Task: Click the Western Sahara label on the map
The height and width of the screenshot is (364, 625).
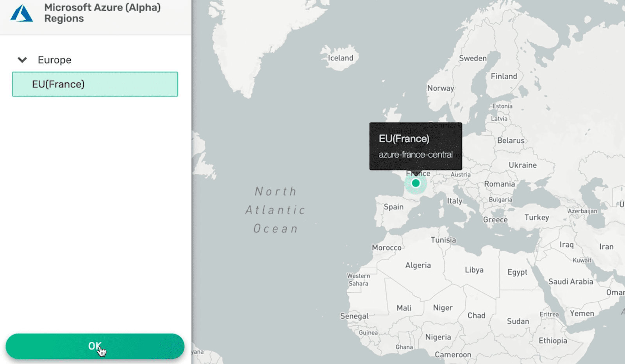Action: pyautogui.click(x=359, y=280)
